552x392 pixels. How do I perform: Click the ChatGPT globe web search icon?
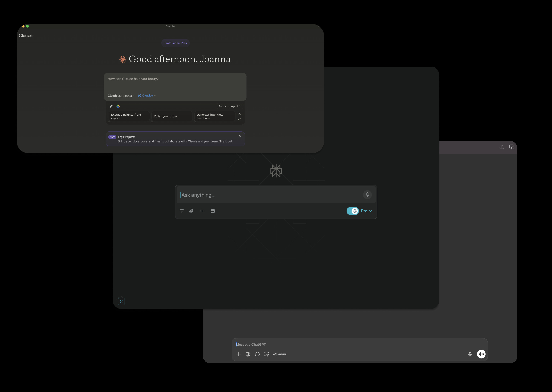point(248,354)
